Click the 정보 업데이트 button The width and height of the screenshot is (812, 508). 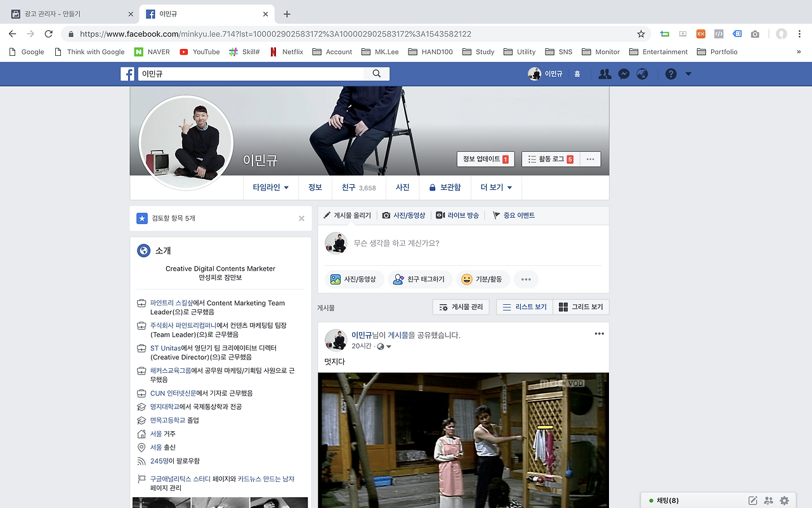(x=486, y=159)
